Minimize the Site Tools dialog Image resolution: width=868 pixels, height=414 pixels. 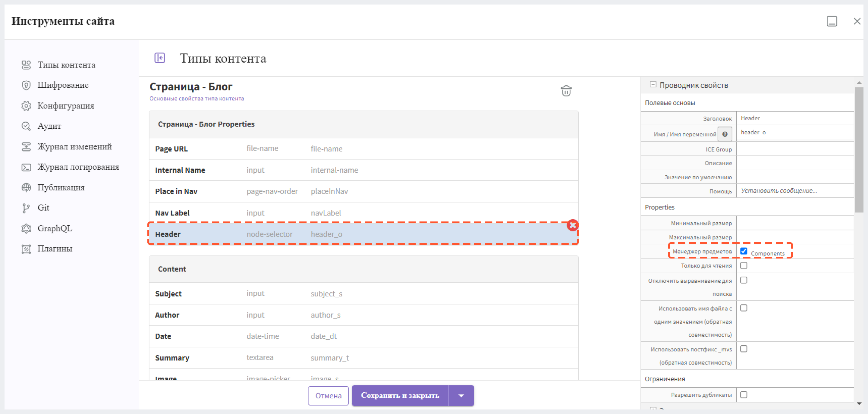[x=831, y=21]
